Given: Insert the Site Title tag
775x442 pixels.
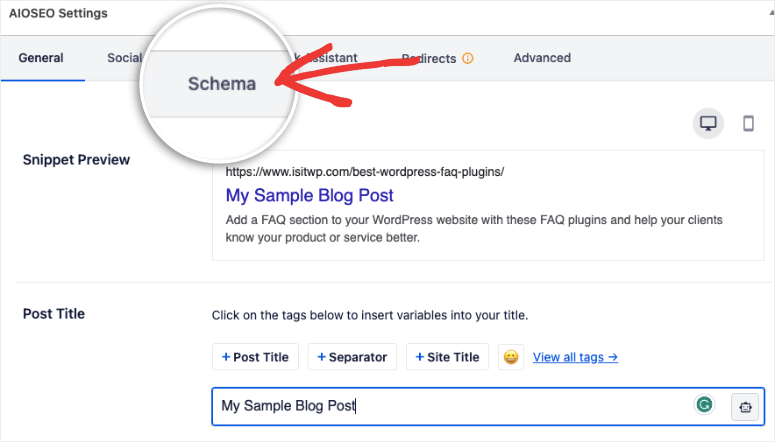Looking at the screenshot, I should (447, 357).
